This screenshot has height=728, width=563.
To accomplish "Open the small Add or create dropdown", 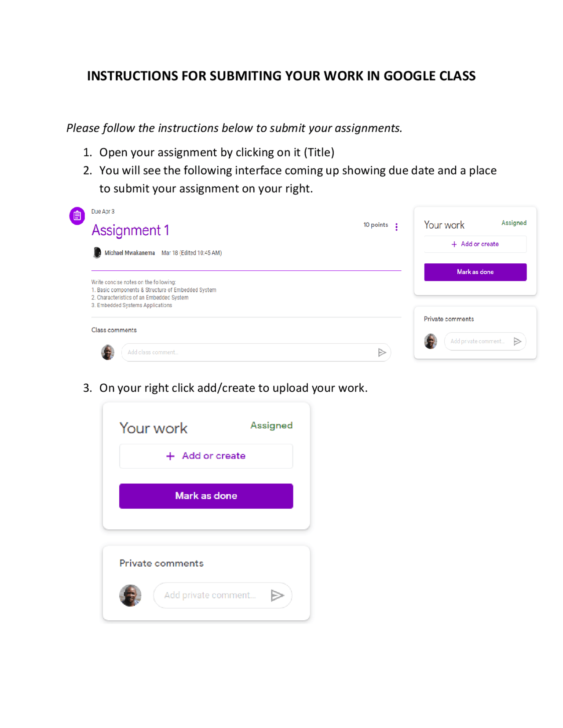I will [x=475, y=244].
